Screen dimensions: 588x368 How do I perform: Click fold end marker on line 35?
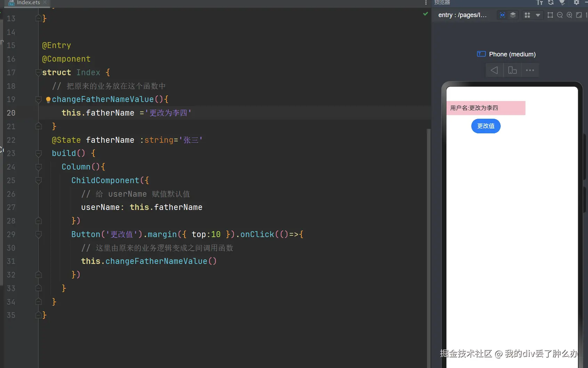pos(39,315)
